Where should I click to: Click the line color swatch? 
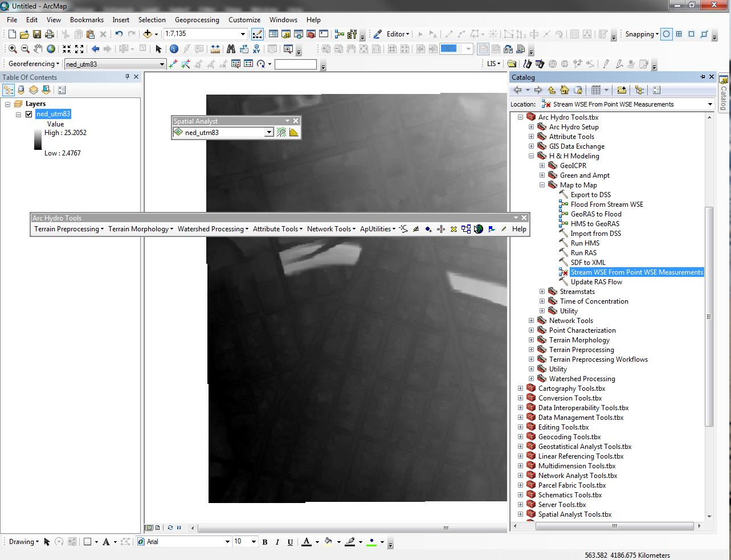click(350, 542)
